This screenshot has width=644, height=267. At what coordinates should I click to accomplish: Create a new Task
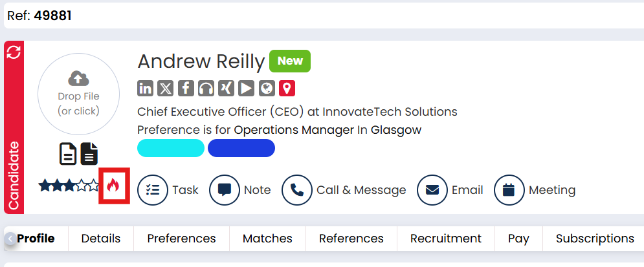pos(168,190)
